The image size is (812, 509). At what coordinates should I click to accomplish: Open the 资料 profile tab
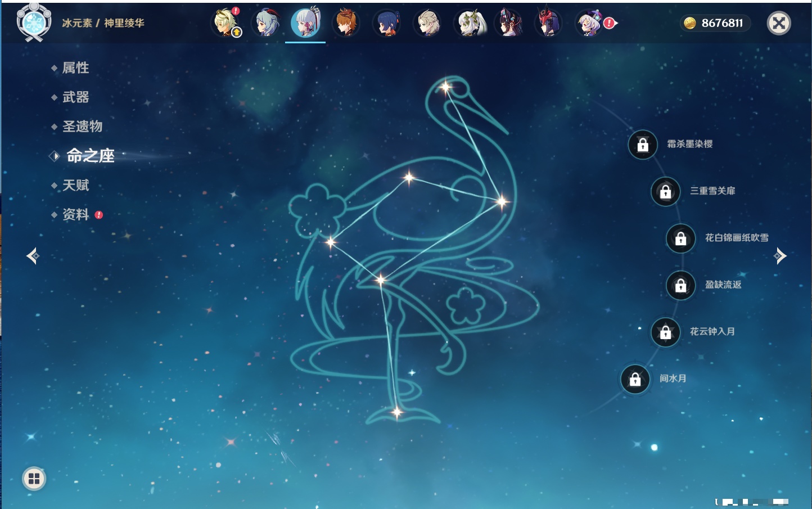tap(75, 215)
